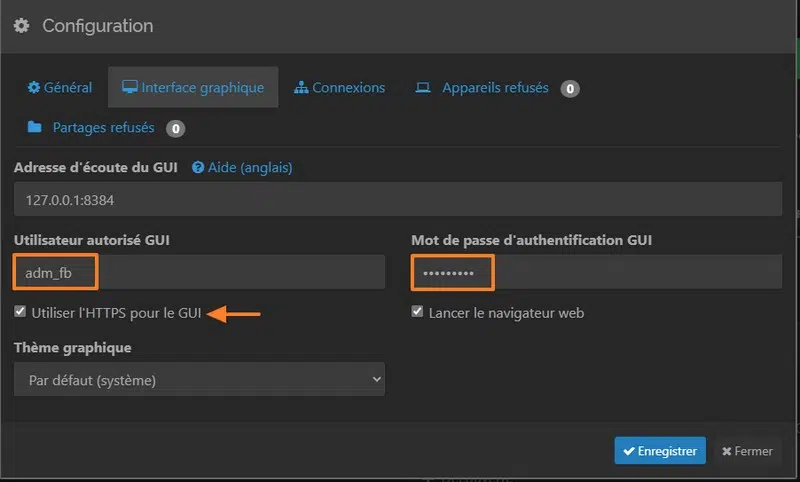Click the folder icon for Partages refusés
The image size is (800, 482).
tap(35, 128)
